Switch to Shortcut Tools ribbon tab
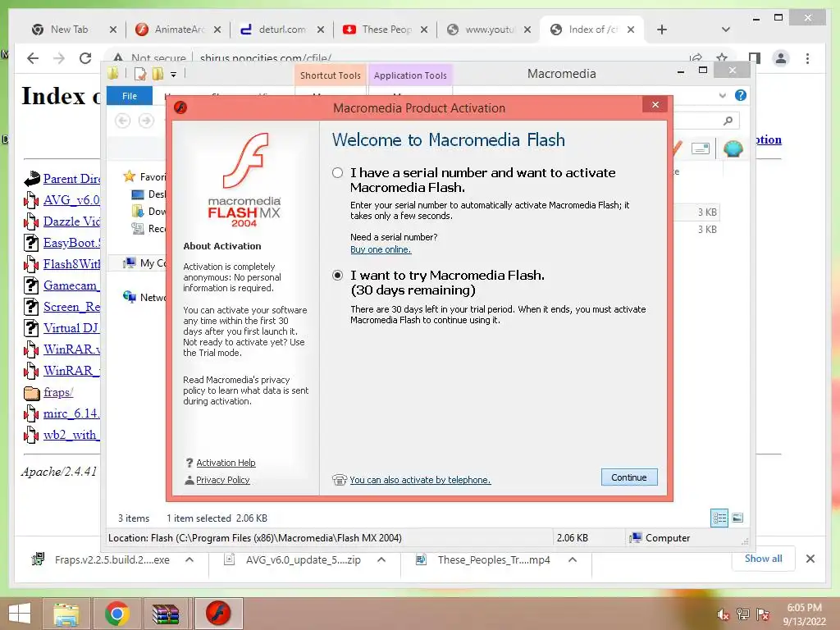Image resolution: width=840 pixels, height=630 pixels. [331, 75]
